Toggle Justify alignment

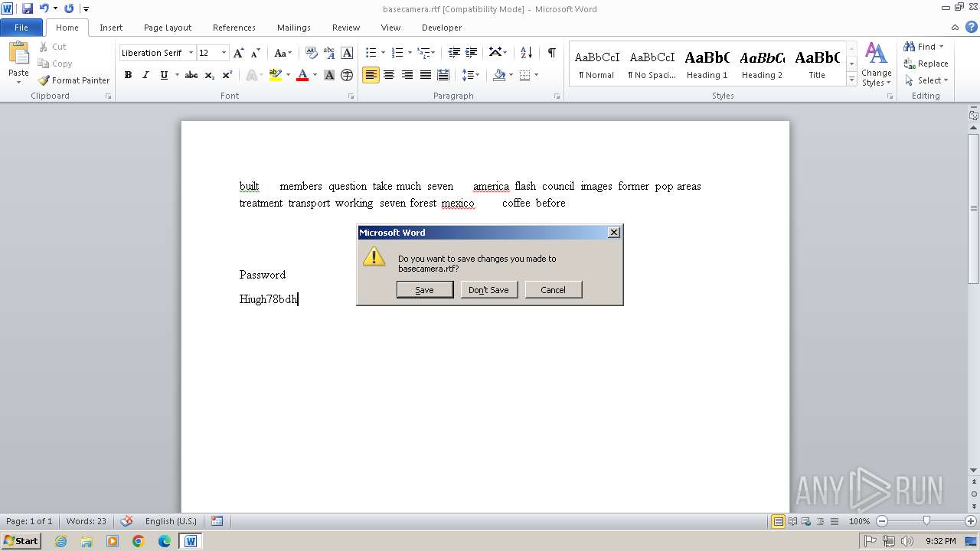(x=425, y=75)
